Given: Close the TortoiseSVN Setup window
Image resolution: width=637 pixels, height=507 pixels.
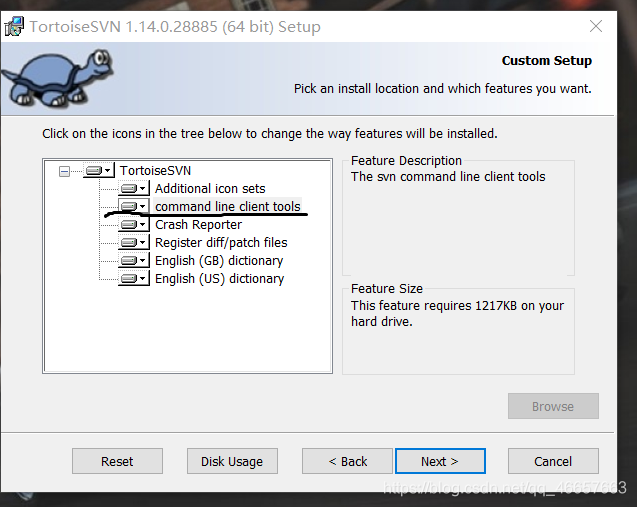Looking at the screenshot, I should 596,26.
